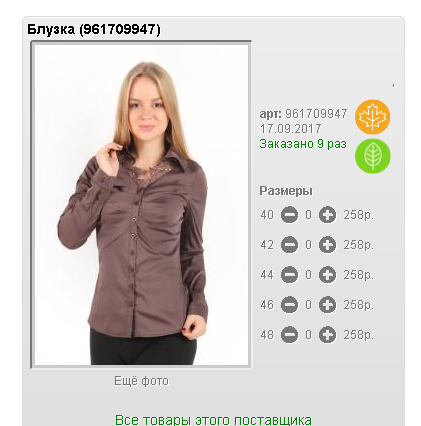The height and width of the screenshot is (426, 421).
Task: Decrease quantity for size 40
Action: coord(289,215)
